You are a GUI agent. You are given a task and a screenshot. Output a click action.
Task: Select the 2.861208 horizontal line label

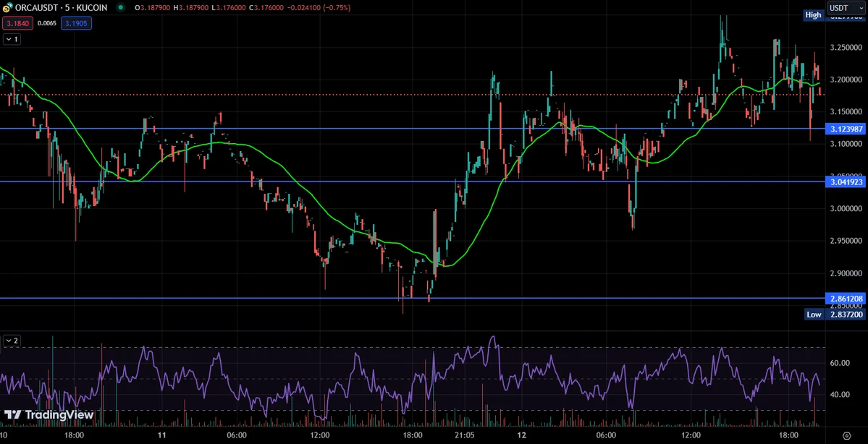pos(845,299)
